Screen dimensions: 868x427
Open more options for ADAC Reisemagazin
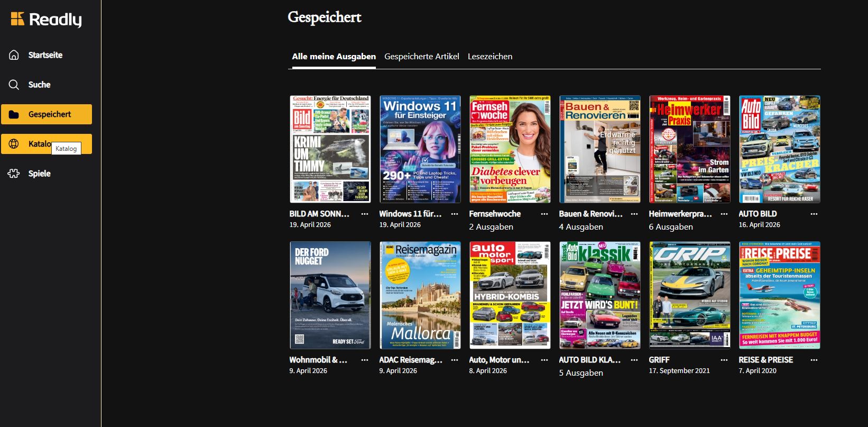tap(455, 360)
